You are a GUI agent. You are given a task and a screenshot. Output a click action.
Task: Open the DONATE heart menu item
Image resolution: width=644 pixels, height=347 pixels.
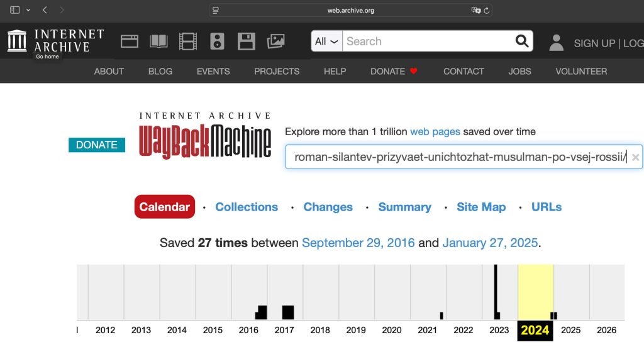[x=394, y=71]
